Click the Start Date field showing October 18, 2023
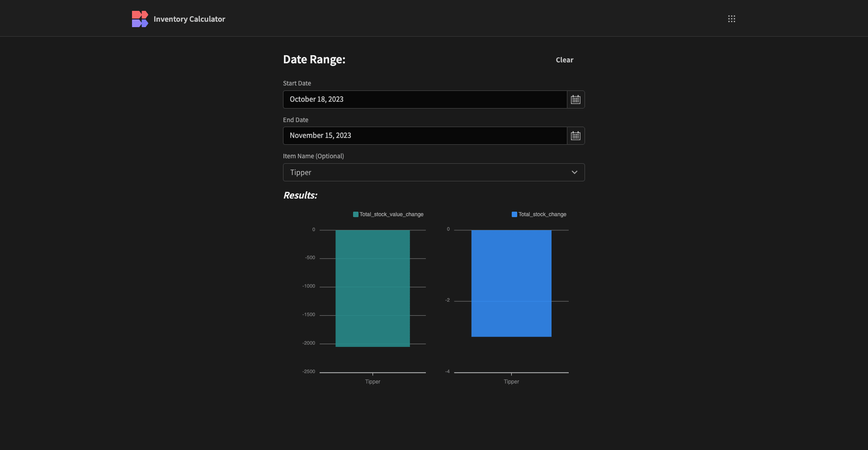Image resolution: width=868 pixels, height=450 pixels. tap(425, 99)
